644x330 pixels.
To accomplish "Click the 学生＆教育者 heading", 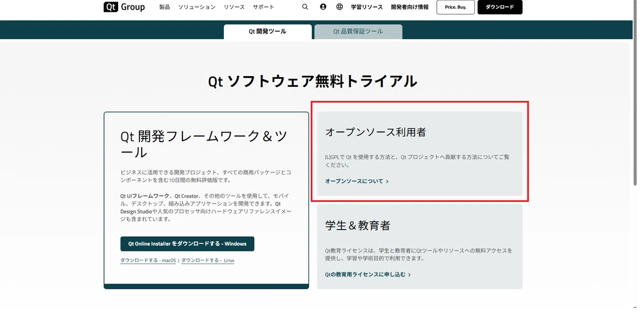I will point(357,225).
